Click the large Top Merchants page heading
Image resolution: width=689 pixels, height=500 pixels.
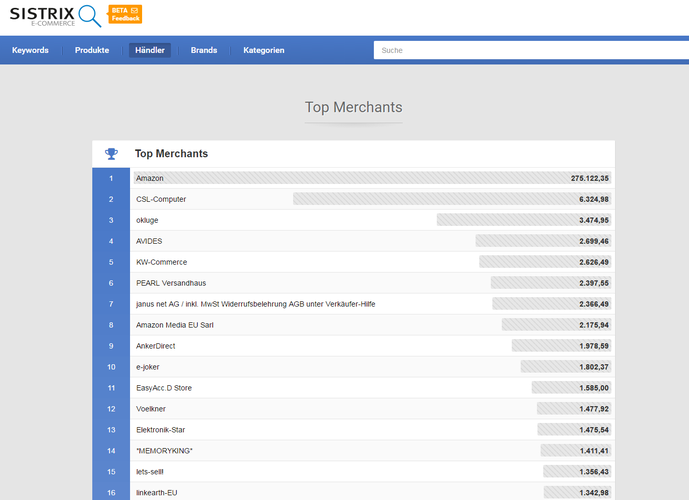pos(353,107)
